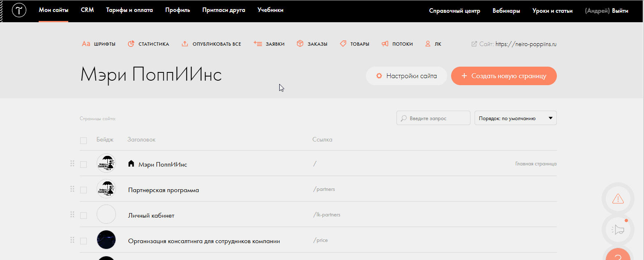This screenshot has width=644, height=260.
Task: Open Пригласи друга menu item
Action: coord(224,10)
